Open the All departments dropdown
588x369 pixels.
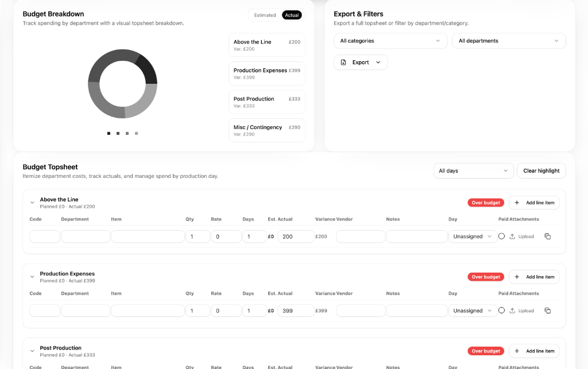pos(509,41)
